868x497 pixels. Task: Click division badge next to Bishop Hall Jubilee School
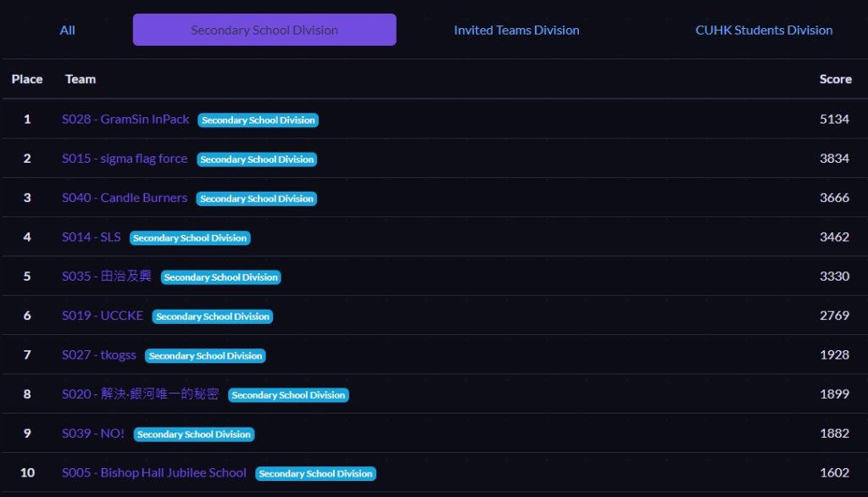coord(315,474)
